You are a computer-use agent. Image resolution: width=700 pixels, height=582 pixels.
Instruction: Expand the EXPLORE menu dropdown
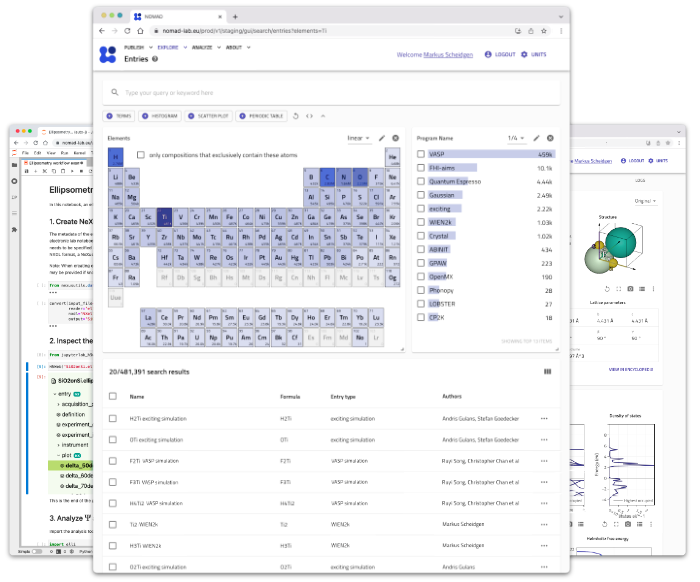click(x=172, y=47)
